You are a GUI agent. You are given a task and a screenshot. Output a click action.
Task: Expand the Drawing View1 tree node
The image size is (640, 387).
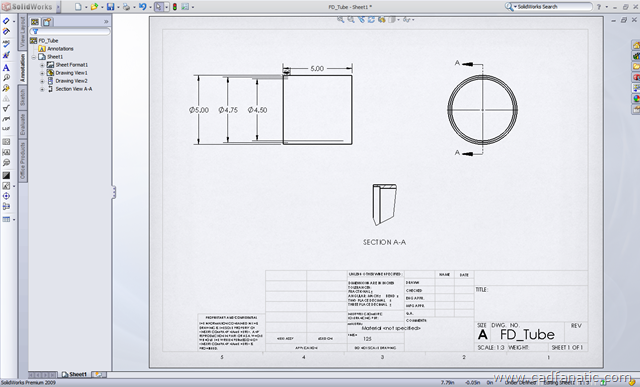(42, 73)
